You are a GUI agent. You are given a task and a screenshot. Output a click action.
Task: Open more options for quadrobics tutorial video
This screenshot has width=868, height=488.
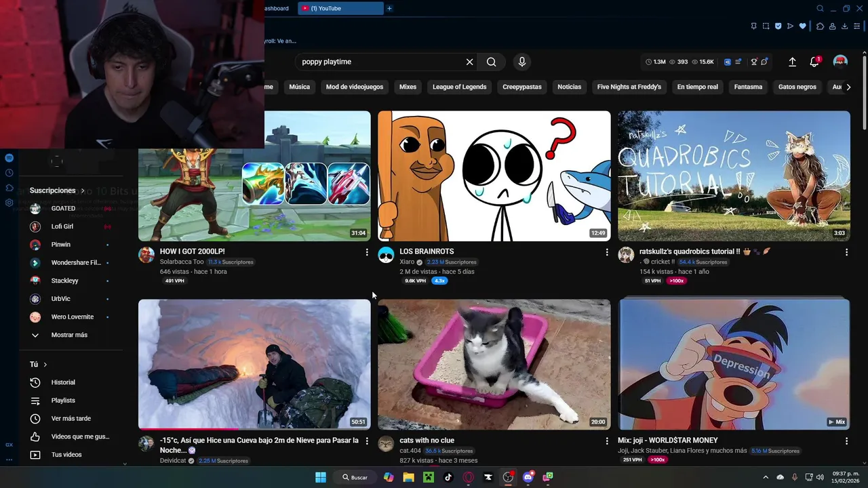846,252
